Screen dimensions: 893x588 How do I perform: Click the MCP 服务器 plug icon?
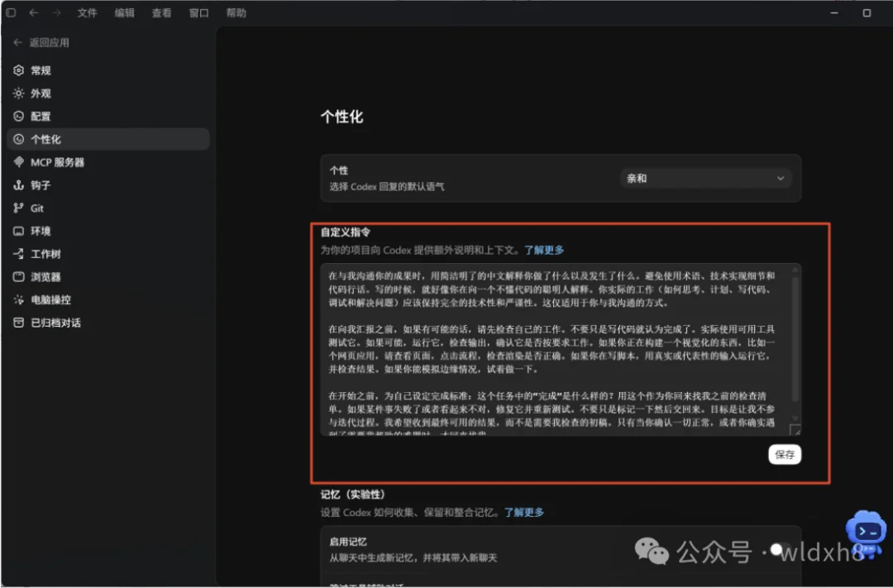19,162
